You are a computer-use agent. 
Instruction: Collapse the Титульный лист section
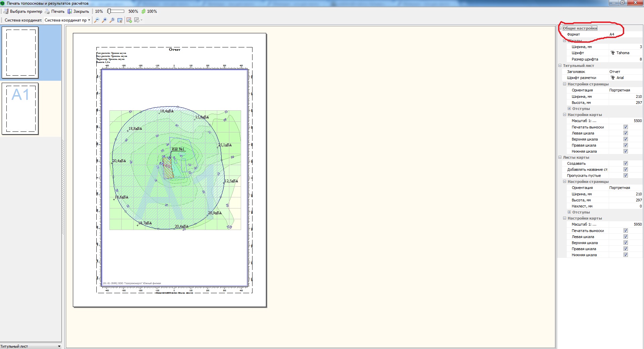[x=560, y=66]
